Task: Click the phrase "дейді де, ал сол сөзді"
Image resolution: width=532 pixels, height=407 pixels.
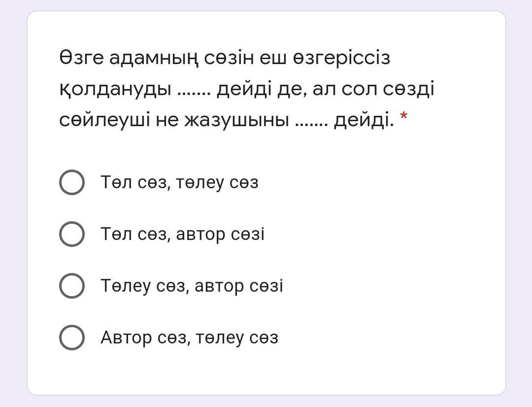Action: point(325,90)
